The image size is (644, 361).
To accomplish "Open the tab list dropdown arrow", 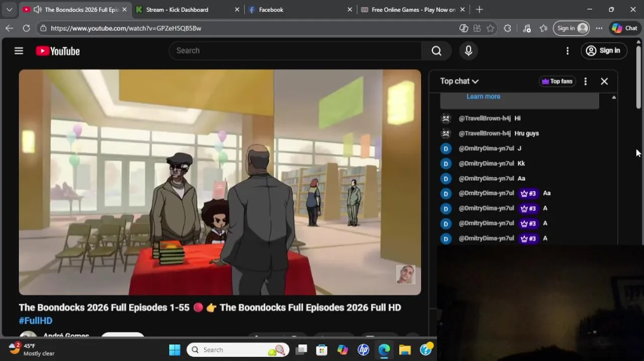I will tap(9, 10).
